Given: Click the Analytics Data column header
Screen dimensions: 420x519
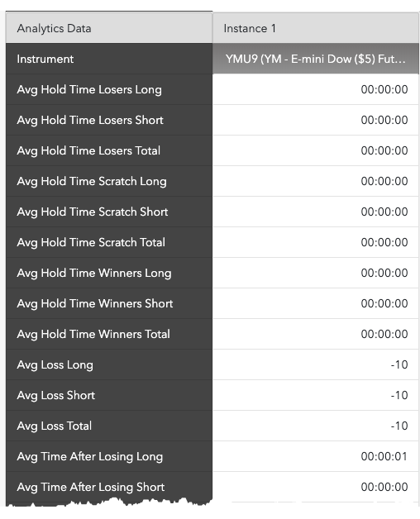Looking at the screenshot, I should pos(109,28).
